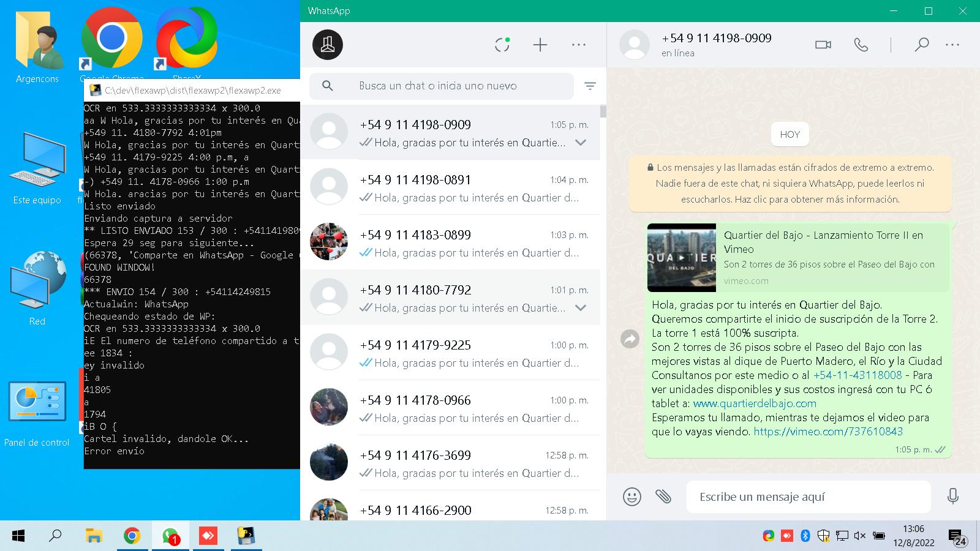Focus the Escribe un mensaje message box
This screenshot has height=551, width=980.
pos(809,497)
